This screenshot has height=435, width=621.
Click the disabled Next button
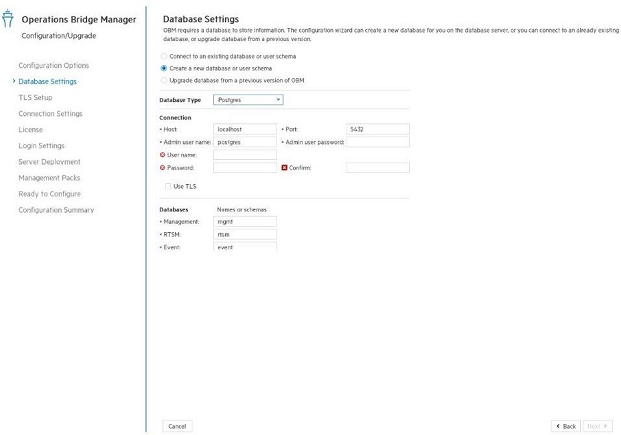point(598,426)
